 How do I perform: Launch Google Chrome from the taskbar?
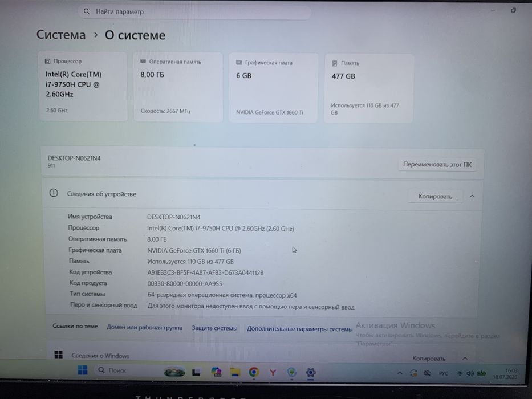[254, 373]
